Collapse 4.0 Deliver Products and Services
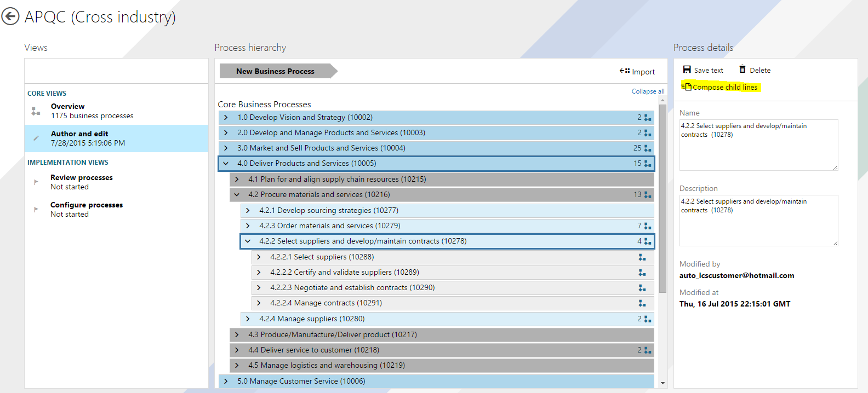Viewport: 868px width, 393px height. point(226,164)
